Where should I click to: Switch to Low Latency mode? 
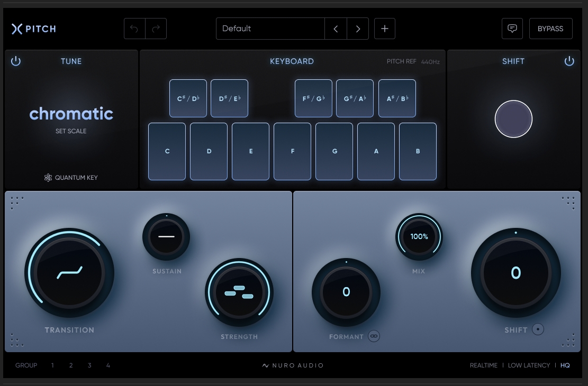click(x=529, y=365)
